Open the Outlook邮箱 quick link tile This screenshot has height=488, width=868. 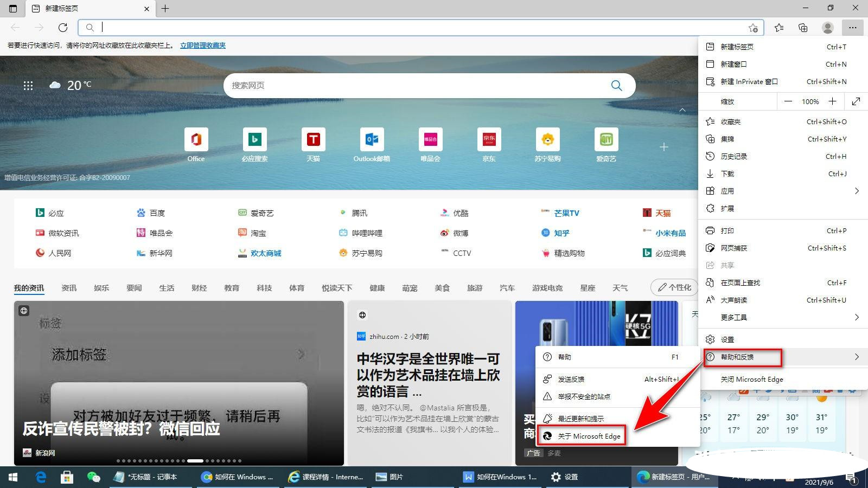tap(372, 145)
